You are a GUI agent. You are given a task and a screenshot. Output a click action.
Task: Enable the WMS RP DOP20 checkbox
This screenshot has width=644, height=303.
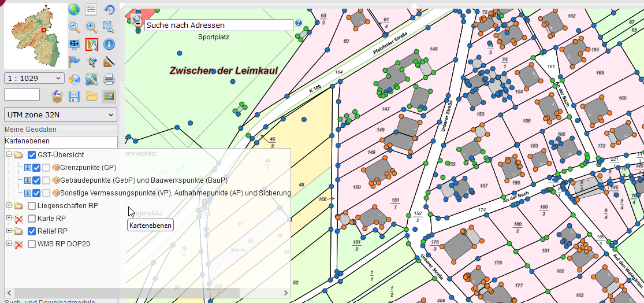pos(32,244)
